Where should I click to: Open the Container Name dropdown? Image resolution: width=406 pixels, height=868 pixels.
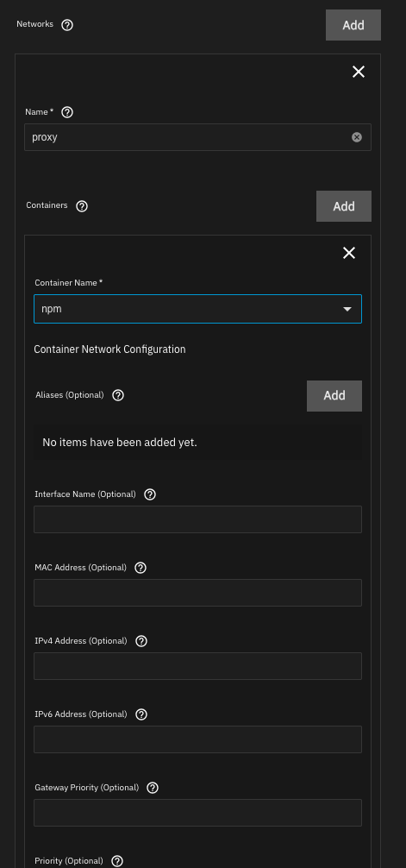pyautogui.click(x=197, y=309)
